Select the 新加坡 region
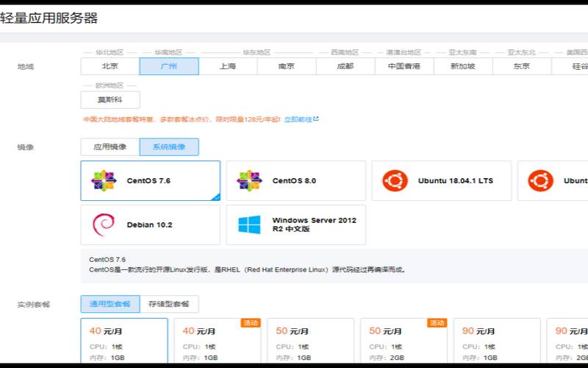The width and height of the screenshot is (588, 368). pos(463,66)
